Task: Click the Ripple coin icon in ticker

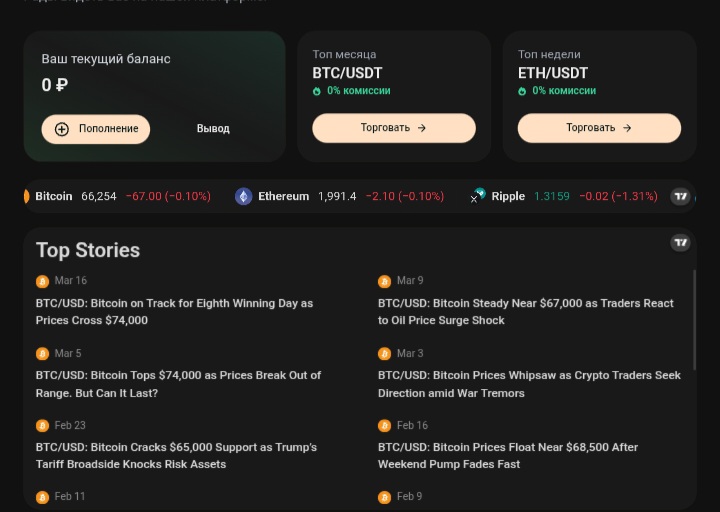Action: 479,196
